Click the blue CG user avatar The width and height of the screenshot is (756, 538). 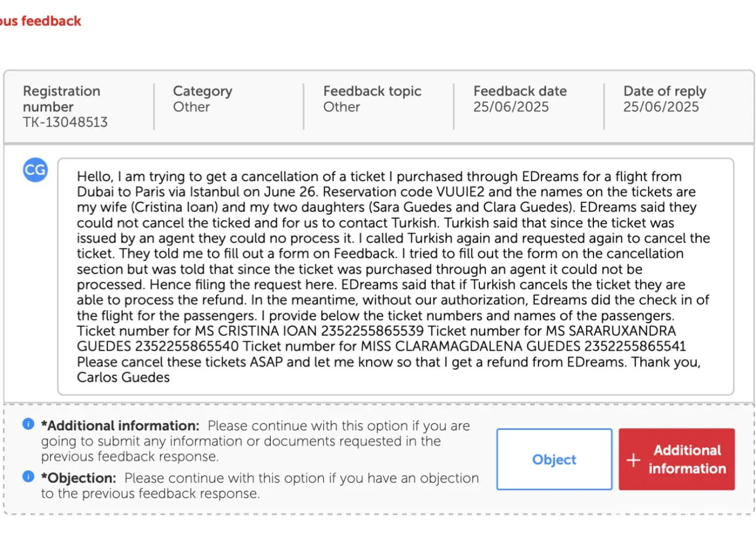coord(36,170)
